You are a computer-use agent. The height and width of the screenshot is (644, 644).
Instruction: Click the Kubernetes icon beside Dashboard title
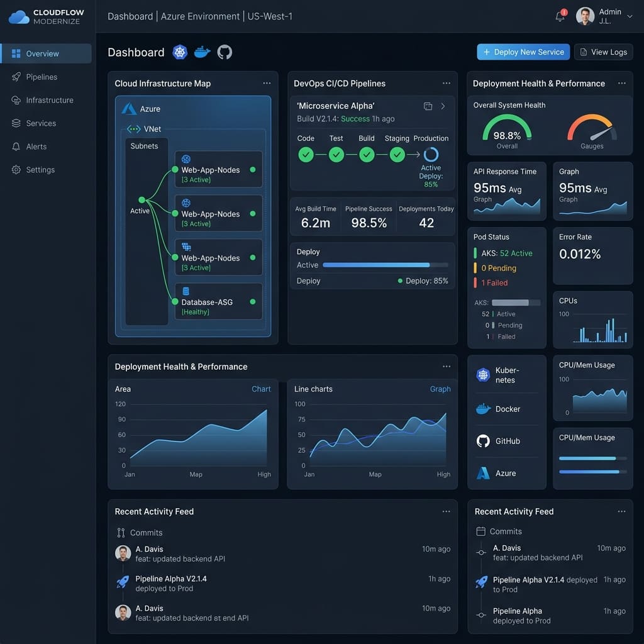point(179,52)
